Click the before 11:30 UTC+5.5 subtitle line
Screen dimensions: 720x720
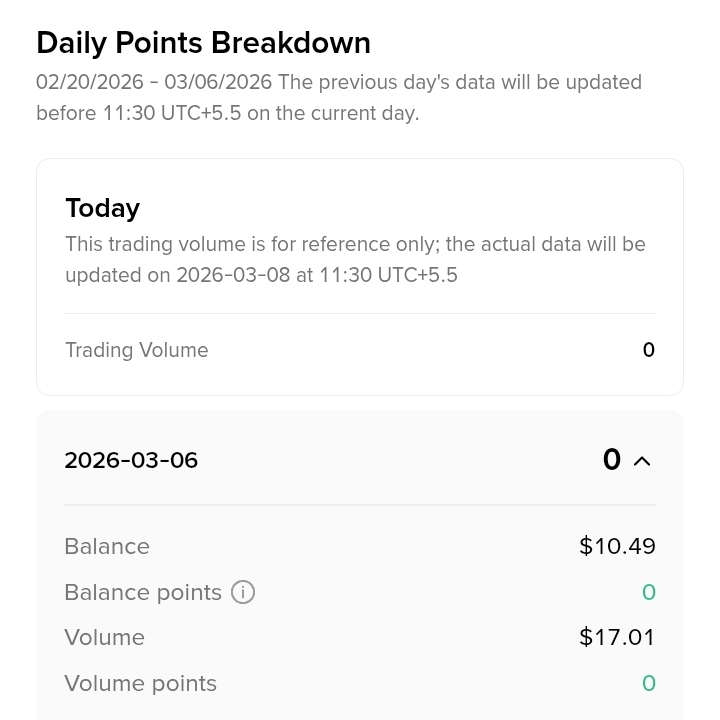point(227,113)
